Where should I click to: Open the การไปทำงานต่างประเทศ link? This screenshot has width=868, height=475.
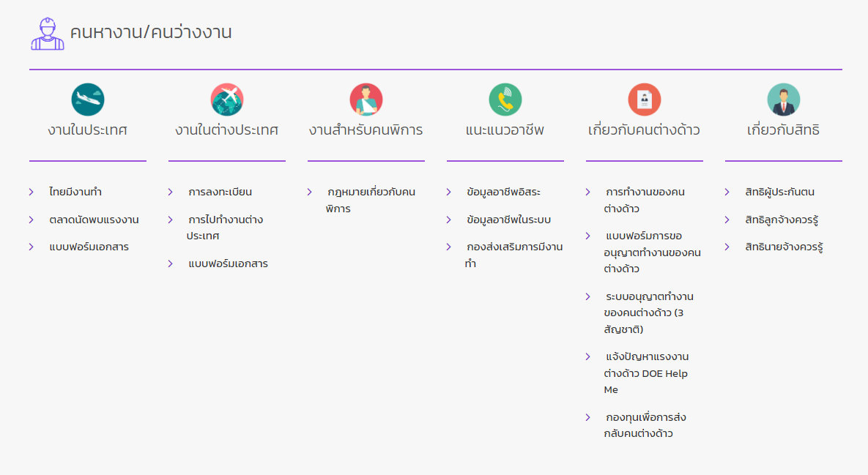[225, 228]
